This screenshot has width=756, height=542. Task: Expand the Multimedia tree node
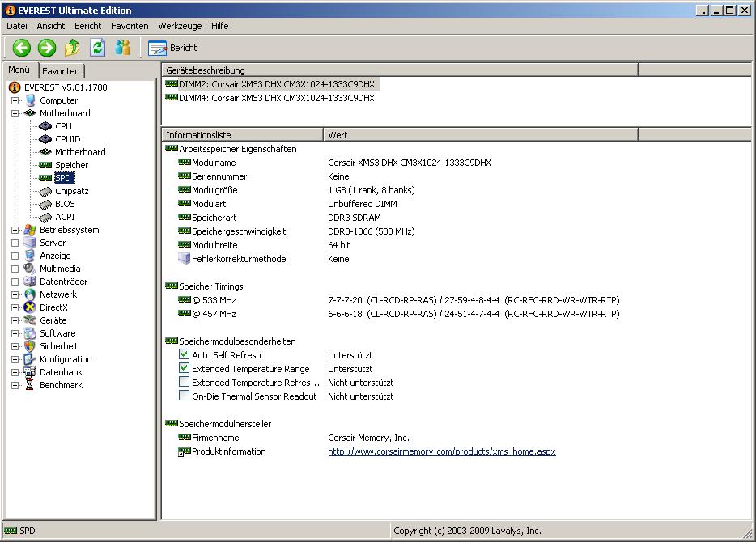tap(15, 269)
